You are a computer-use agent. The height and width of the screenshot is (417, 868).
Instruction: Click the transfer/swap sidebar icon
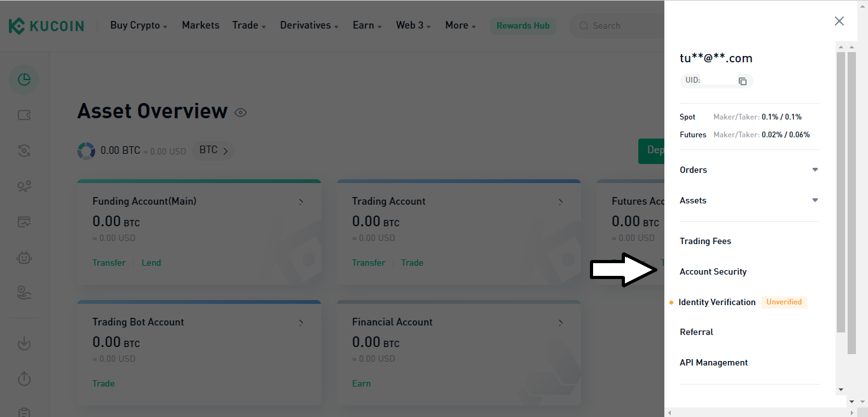click(24, 151)
